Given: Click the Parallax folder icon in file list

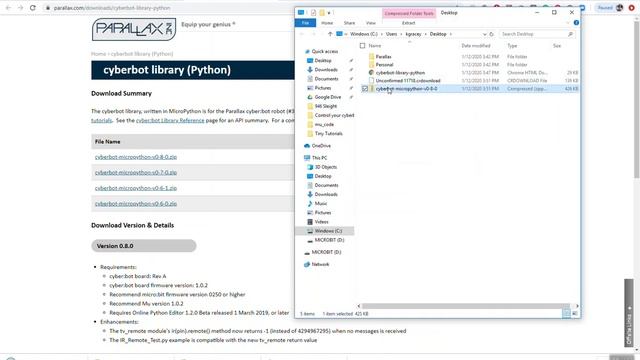Looking at the screenshot, I should click(371, 57).
